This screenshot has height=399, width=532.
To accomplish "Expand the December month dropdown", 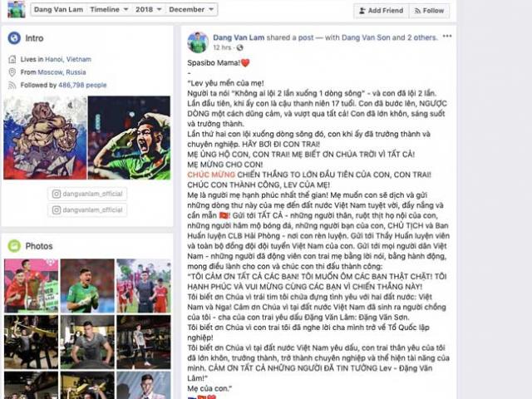I will click(x=191, y=9).
